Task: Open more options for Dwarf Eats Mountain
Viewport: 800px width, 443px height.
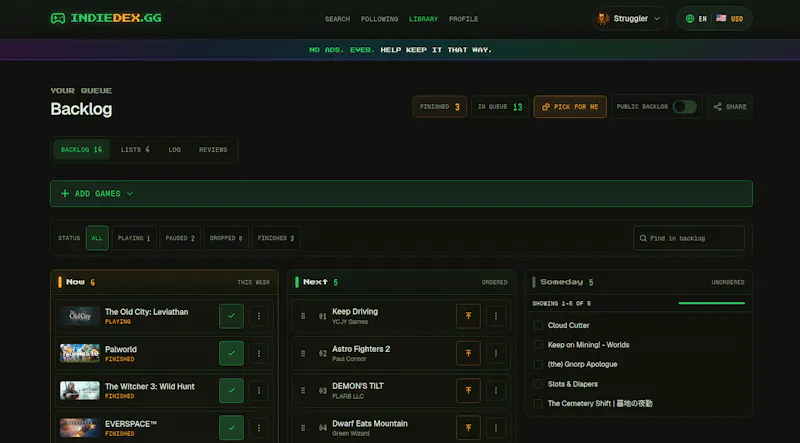Action: click(496, 428)
